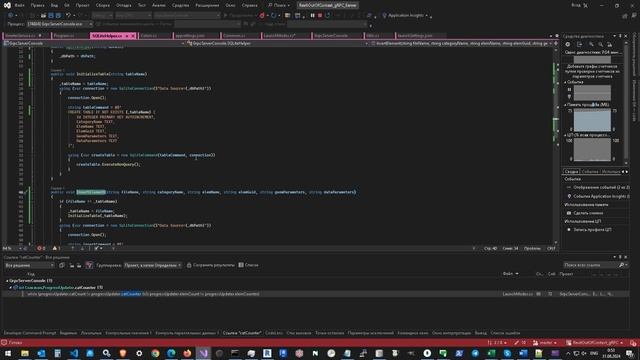
Task: Collapse the CPU usage graph section
Action: 566,135
